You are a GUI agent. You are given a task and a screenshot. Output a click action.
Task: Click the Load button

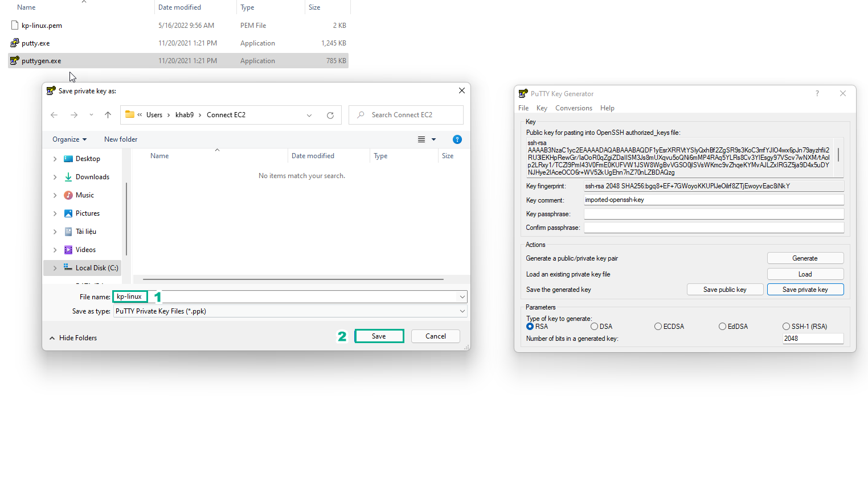pyautogui.click(x=805, y=274)
